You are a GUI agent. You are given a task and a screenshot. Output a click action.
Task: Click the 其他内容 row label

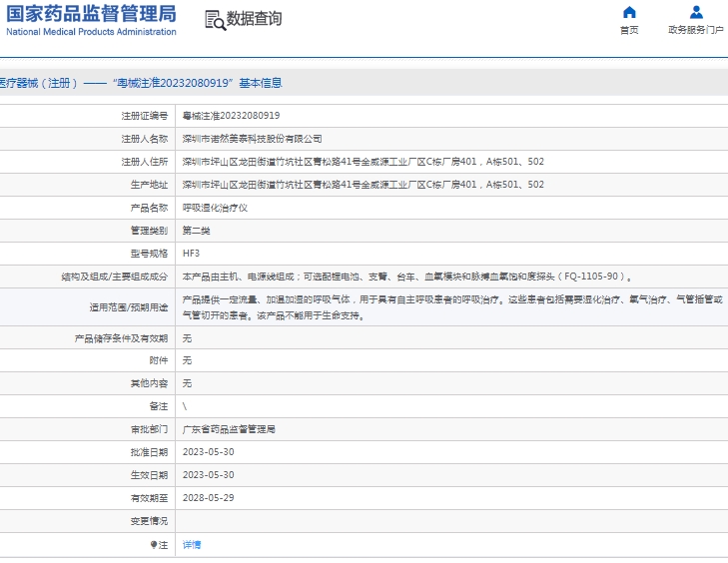click(x=149, y=383)
